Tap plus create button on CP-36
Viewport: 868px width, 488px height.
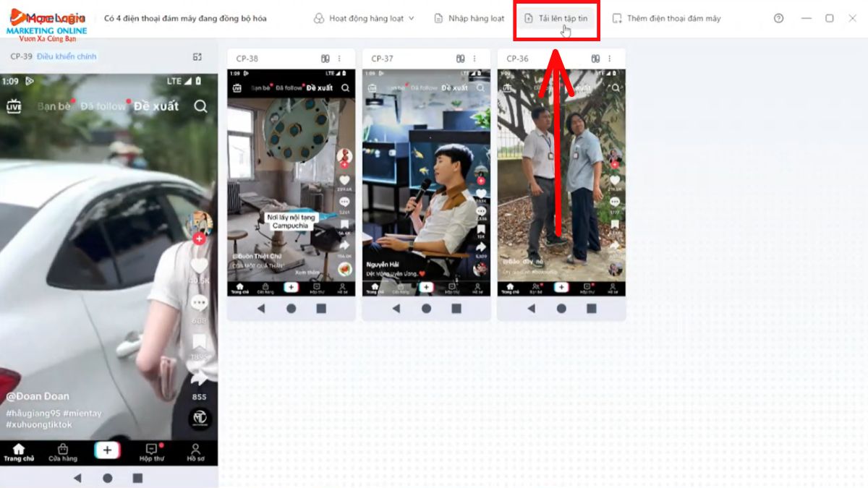(x=561, y=287)
